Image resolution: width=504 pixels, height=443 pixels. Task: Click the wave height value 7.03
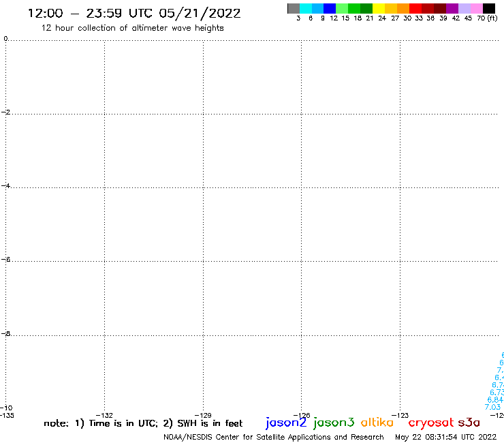tap(492, 407)
